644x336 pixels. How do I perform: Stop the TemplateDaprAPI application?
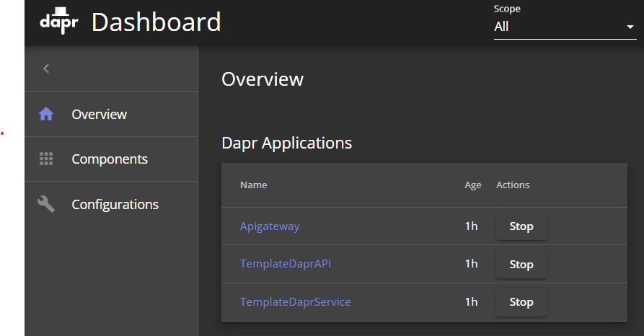click(x=521, y=264)
